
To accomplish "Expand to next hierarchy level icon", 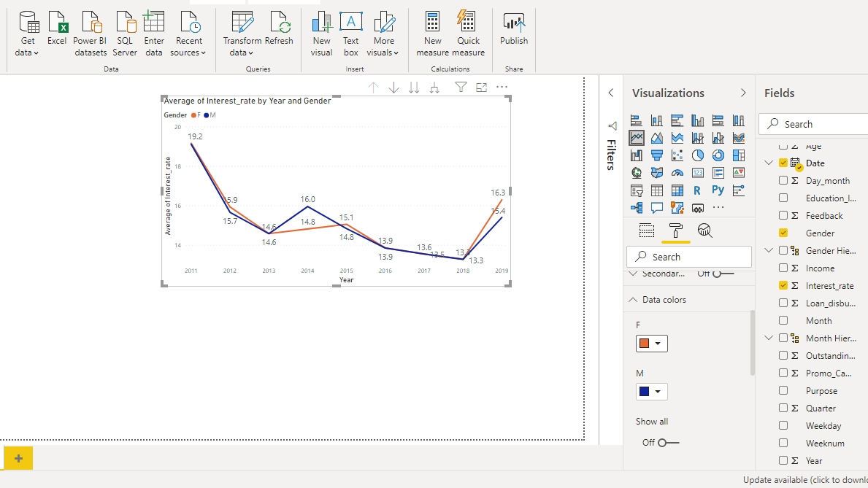I will click(x=434, y=88).
